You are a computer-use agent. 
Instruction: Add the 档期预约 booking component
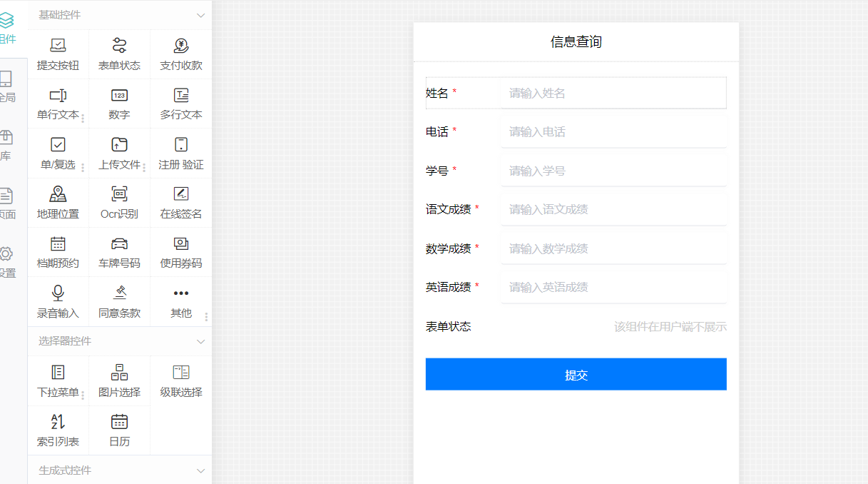point(58,252)
